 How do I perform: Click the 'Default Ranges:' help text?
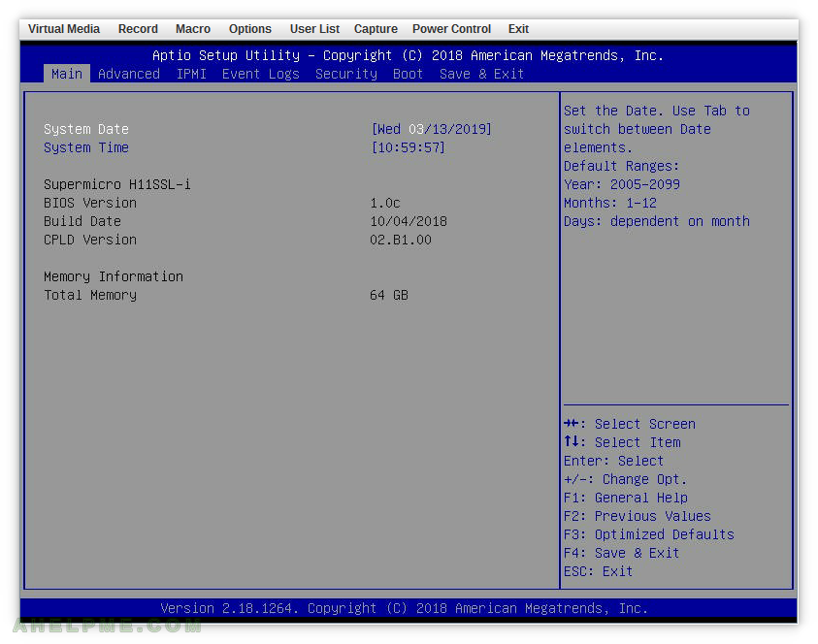[x=622, y=166]
